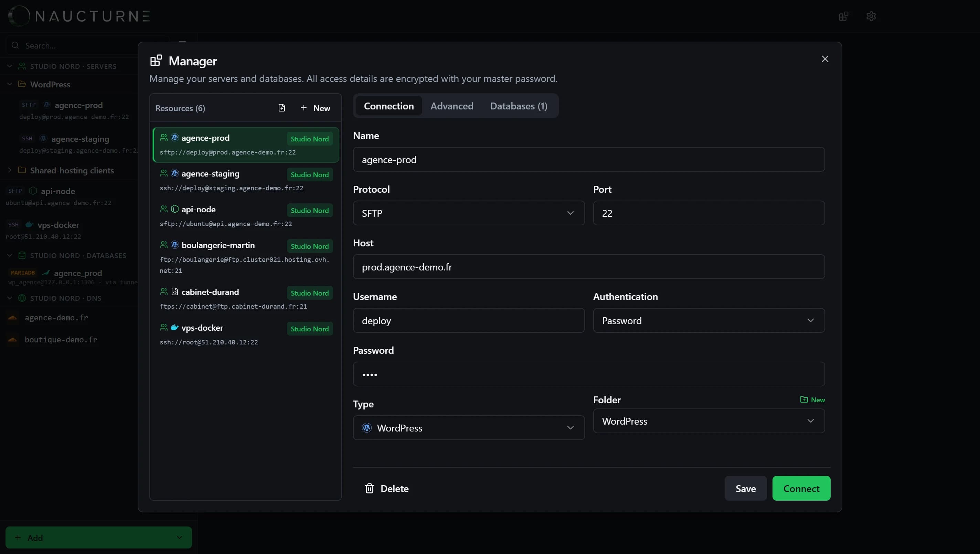Viewport: 980px width, 554px height.
Task: Click the Cloudflare icon beside boutique-demo.fr
Action: click(x=12, y=339)
